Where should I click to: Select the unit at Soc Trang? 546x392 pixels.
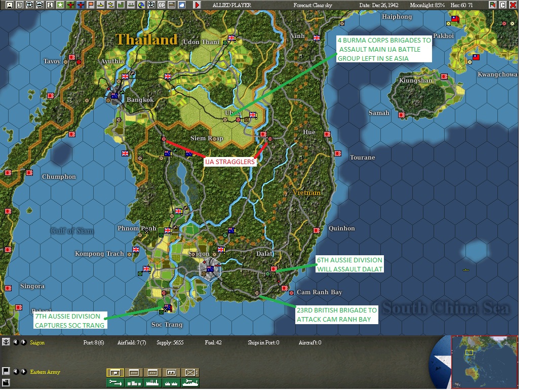[x=168, y=307]
